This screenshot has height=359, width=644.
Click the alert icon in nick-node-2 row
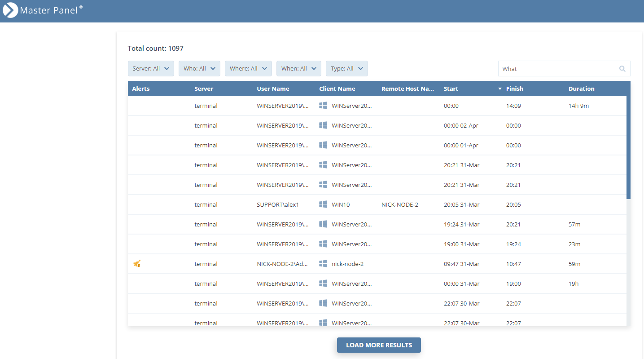[137, 264]
